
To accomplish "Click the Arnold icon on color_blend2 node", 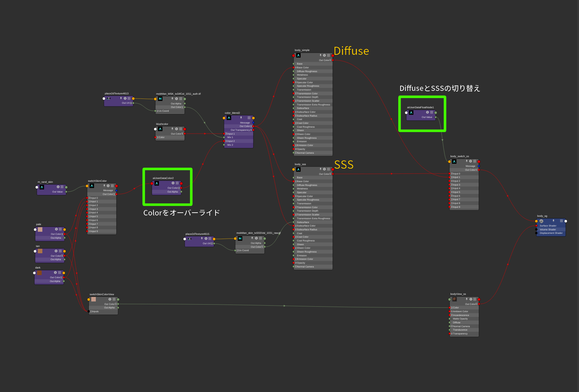I will point(229,118).
